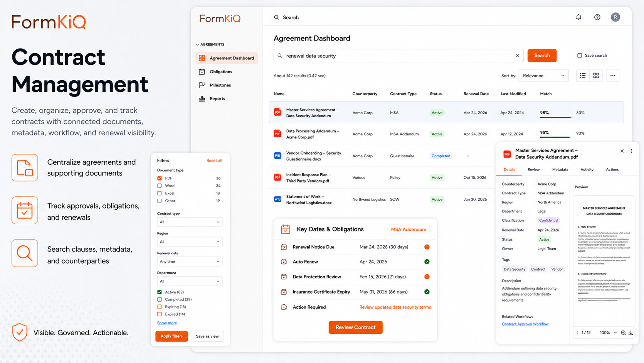Click the Milestones flag icon in sidebar
Screen dimensions: 644x363
pos(202,85)
